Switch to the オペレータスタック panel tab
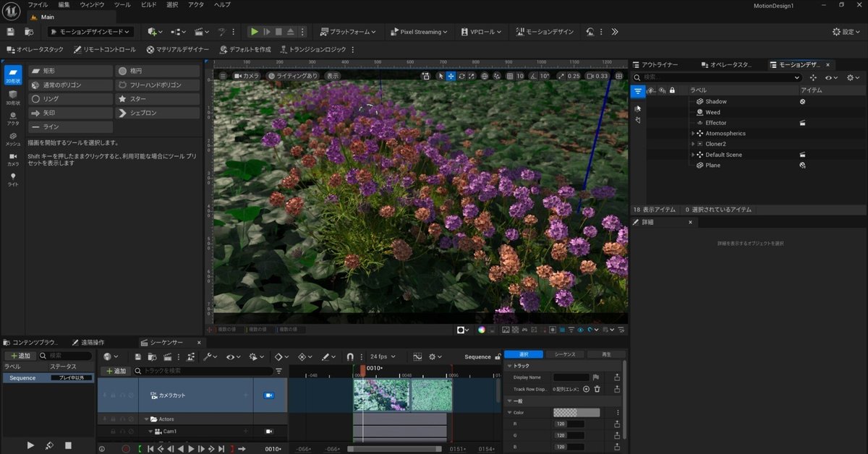868x454 pixels. pos(726,64)
